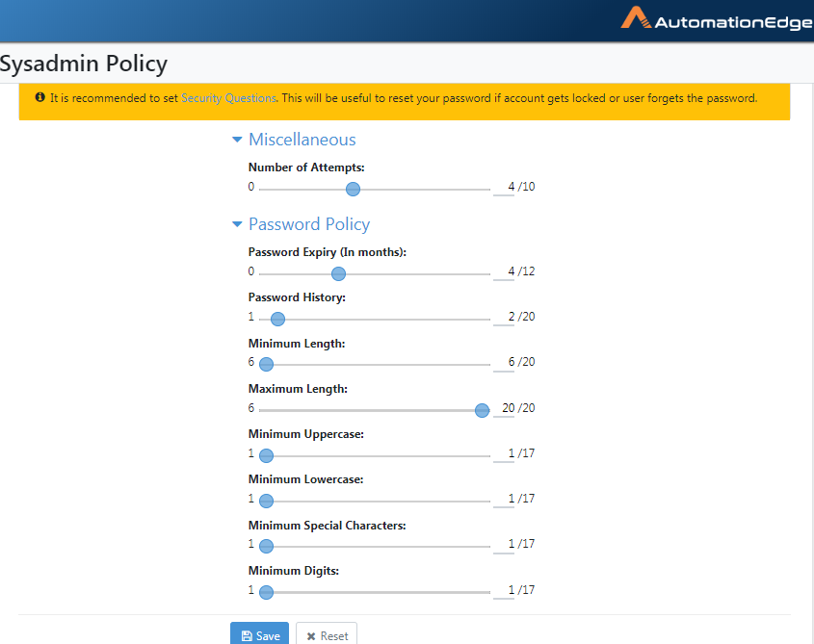Click the Password History slider handle
Image resolution: width=814 pixels, height=644 pixels.
click(x=277, y=320)
